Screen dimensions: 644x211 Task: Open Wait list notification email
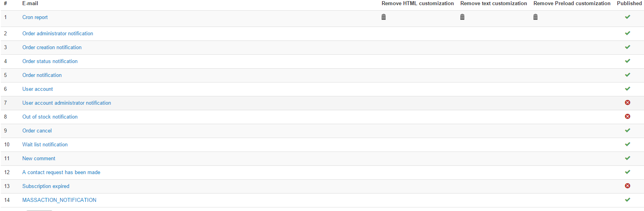45,145
